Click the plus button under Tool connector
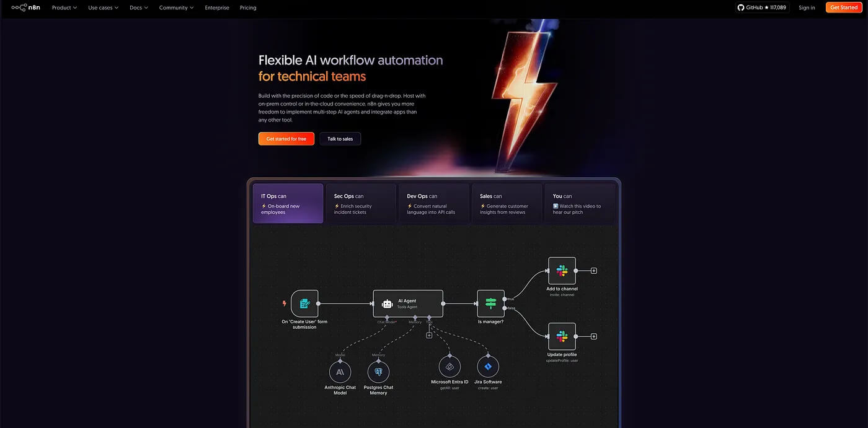The height and width of the screenshot is (428, 868). coord(429,335)
